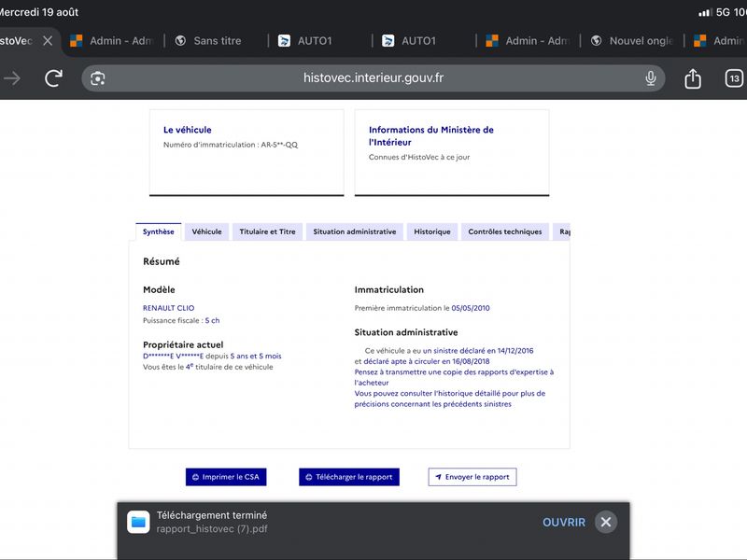This screenshot has width=747, height=560.
Task: Select the second Admin tab after AUTO1
Action: click(529, 41)
